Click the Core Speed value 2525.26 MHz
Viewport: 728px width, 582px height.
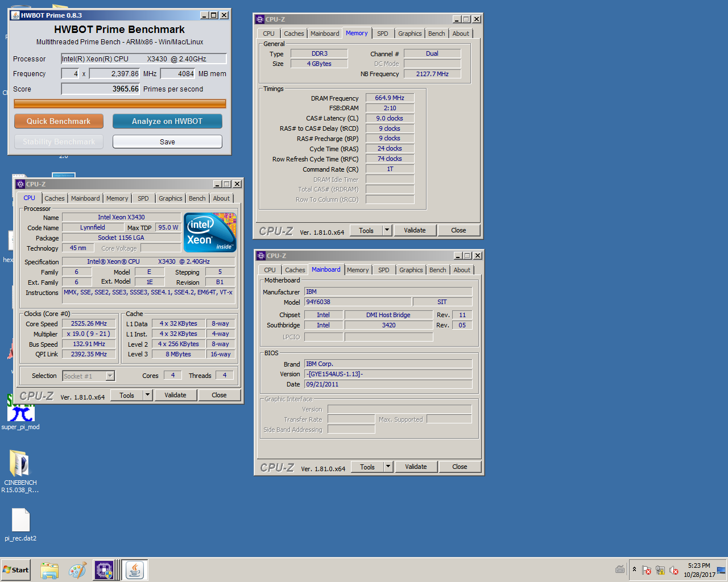[89, 323]
